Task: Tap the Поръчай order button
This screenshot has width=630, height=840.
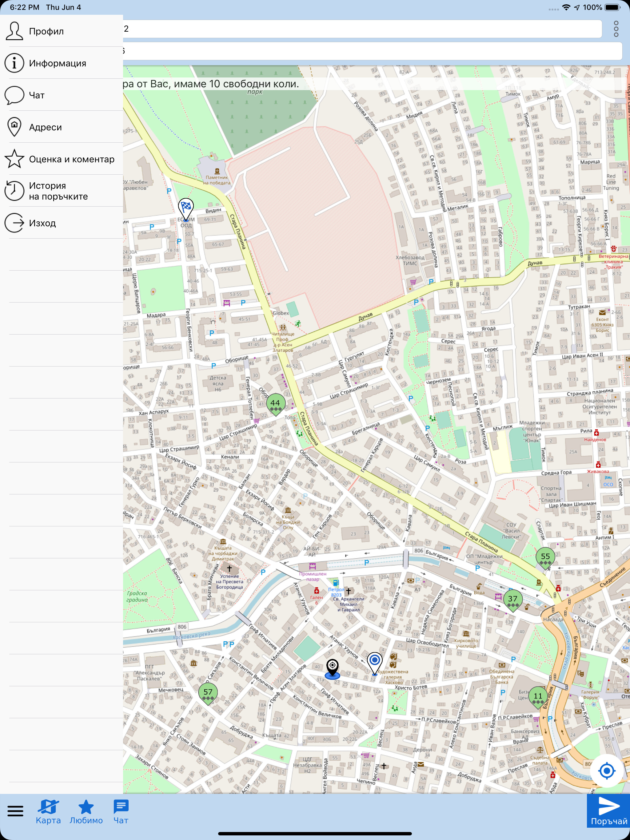Action: 609,811
